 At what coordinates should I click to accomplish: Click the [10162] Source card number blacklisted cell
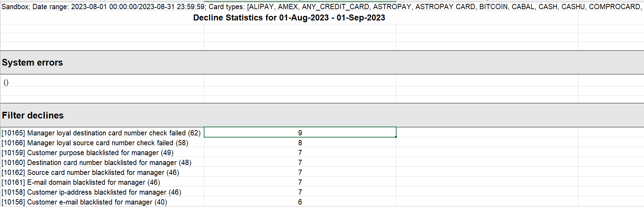[x=91, y=172]
